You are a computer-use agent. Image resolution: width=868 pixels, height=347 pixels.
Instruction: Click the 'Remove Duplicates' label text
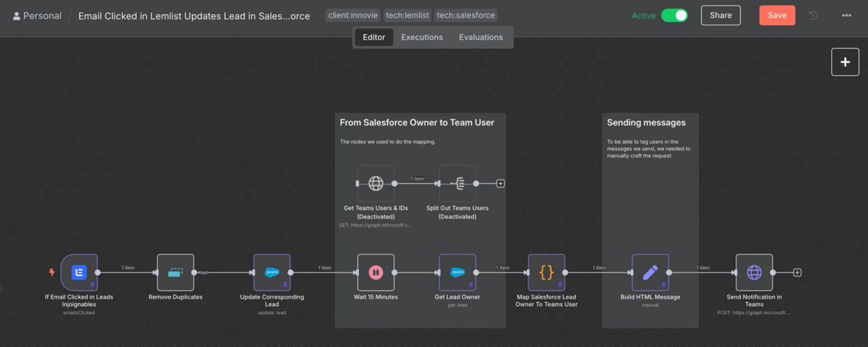175,297
